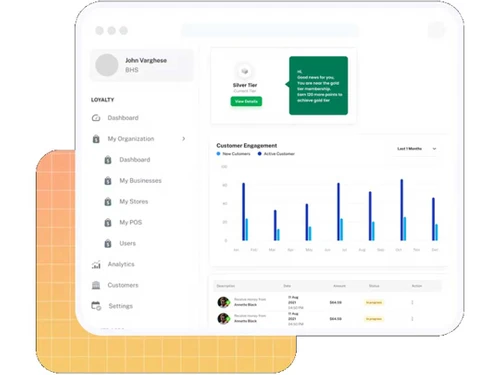Select the Users bag icon
This screenshot has width=500, height=375.
tap(108, 243)
